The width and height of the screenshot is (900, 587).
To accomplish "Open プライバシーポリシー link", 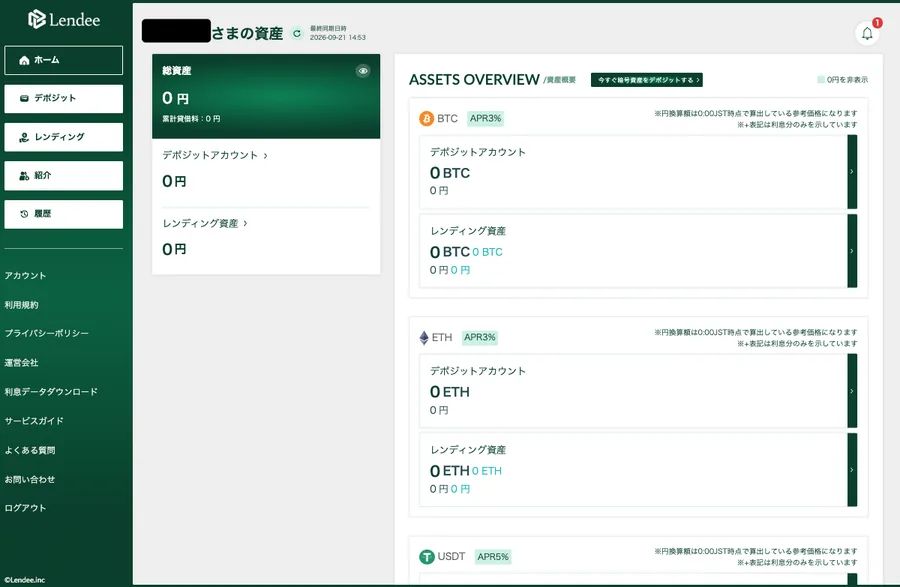I will 46,333.
